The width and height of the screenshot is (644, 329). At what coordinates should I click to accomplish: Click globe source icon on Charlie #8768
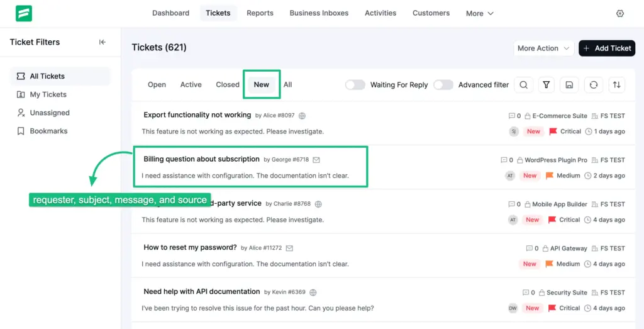pos(318,204)
